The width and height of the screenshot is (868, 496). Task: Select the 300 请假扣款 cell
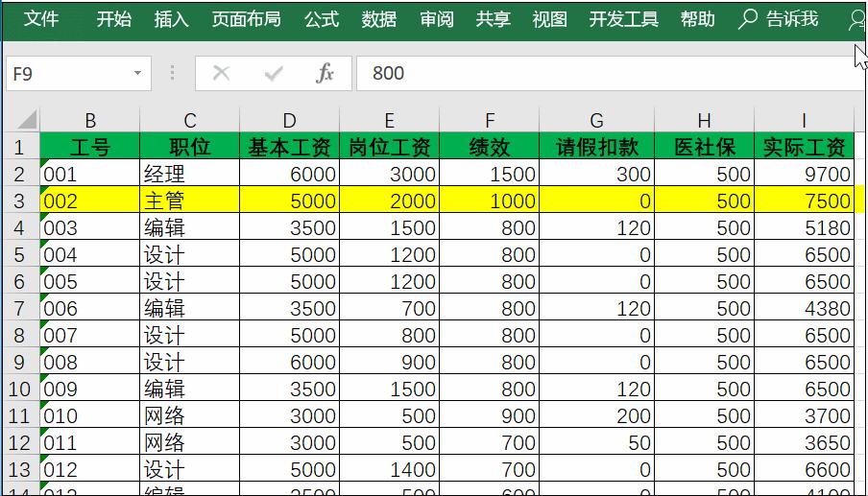point(597,174)
